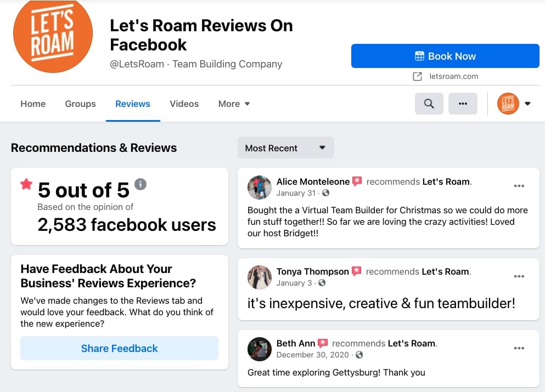Click 'Great time exploring Gettysburg! Thank you' text
545x392 pixels.
336,373
